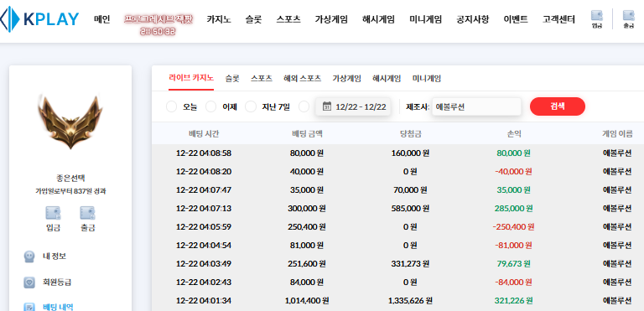Screen dimensions: 644x311
Task: Click the username 좋은선택
Action: tap(70, 178)
